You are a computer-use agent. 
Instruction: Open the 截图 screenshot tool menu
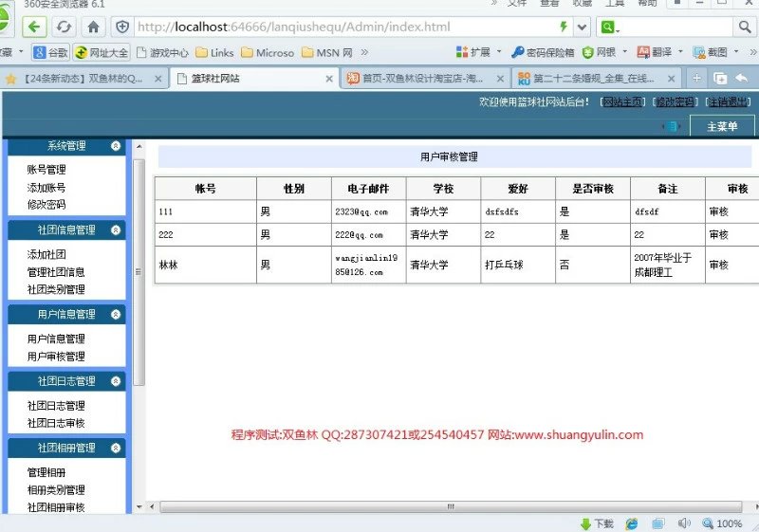click(x=716, y=52)
